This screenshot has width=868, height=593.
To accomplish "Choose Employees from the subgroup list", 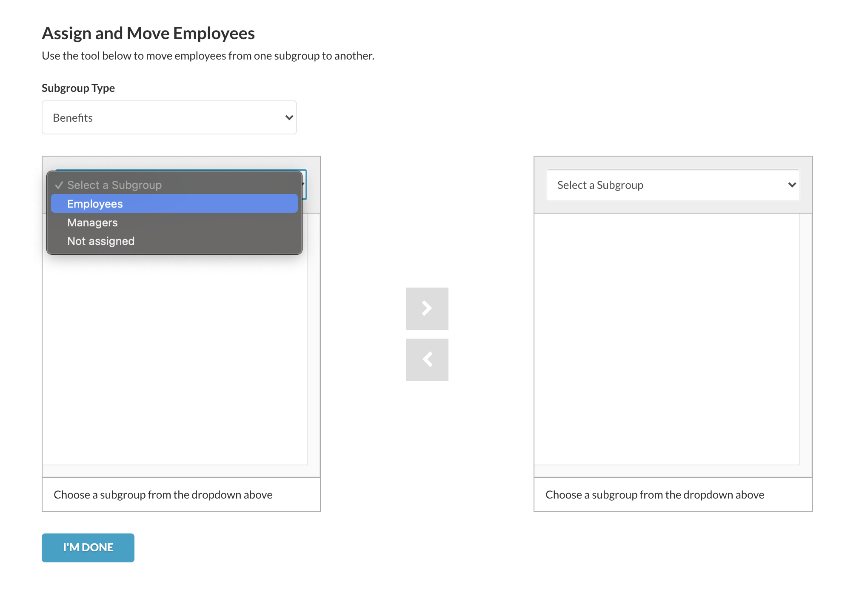I will [x=174, y=203].
